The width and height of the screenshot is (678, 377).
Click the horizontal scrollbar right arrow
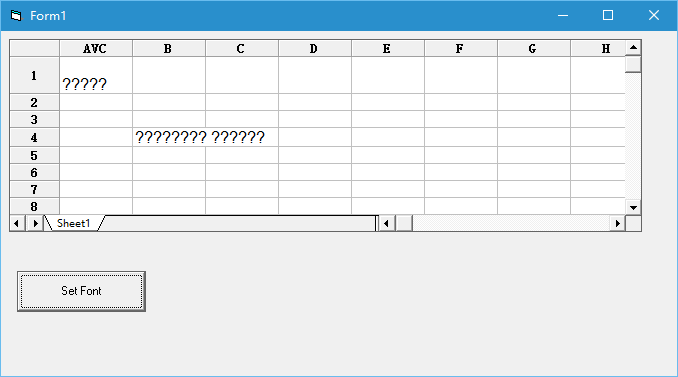click(x=617, y=223)
